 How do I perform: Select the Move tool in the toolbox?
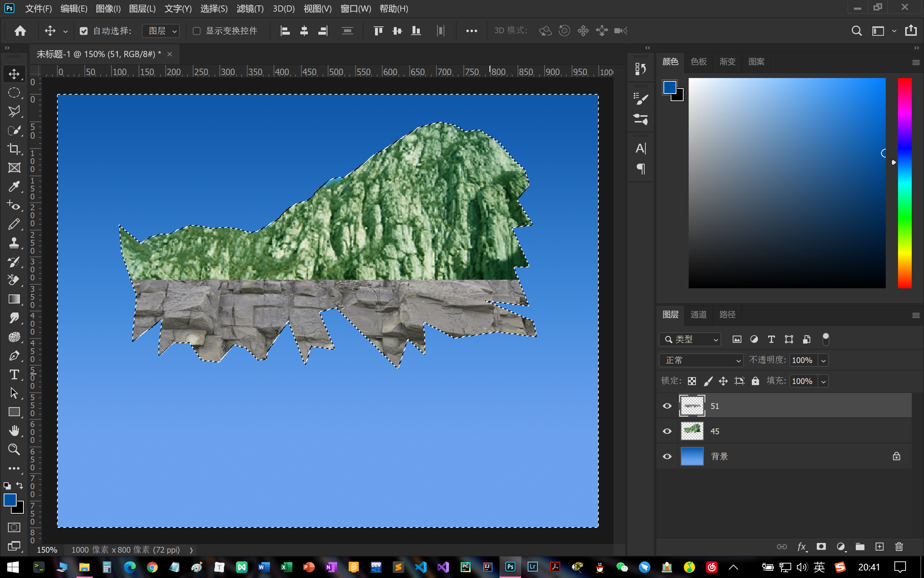coord(14,74)
